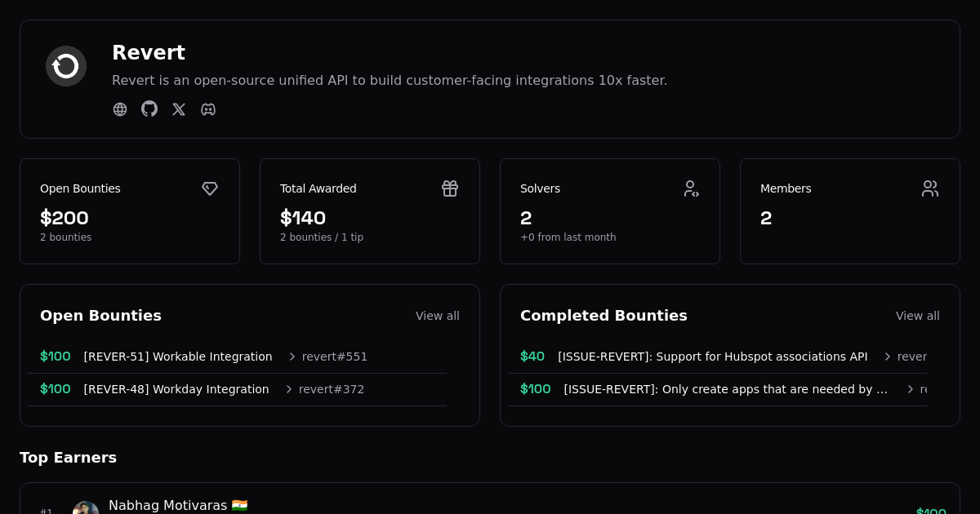View all completed bounties
Viewport: 980px width, 514px height.
917,316
